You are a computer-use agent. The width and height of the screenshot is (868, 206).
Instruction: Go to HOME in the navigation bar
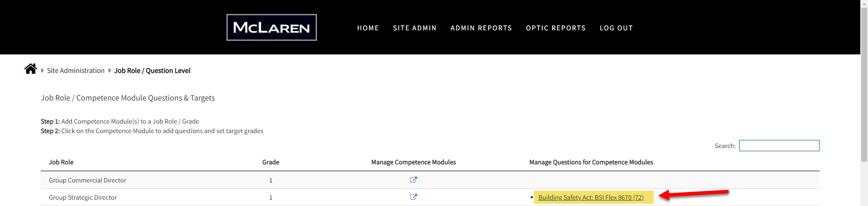[368, 28]
